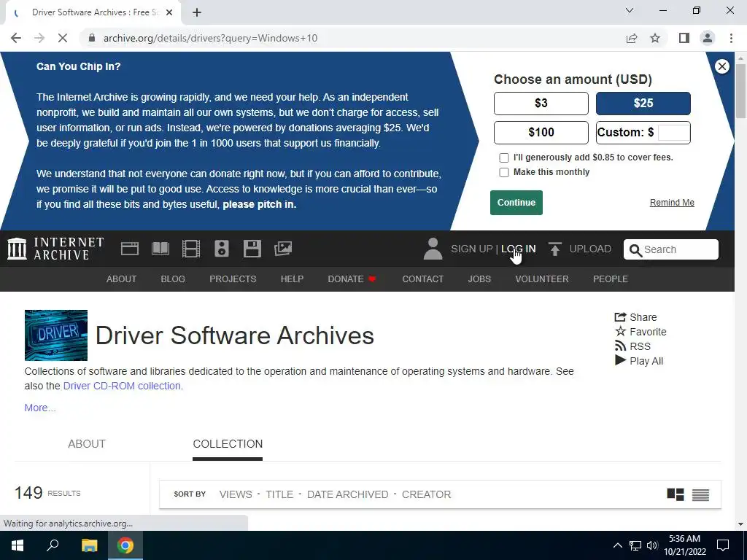
Task: Open Windows taskbar search
Action: [53, 545]
